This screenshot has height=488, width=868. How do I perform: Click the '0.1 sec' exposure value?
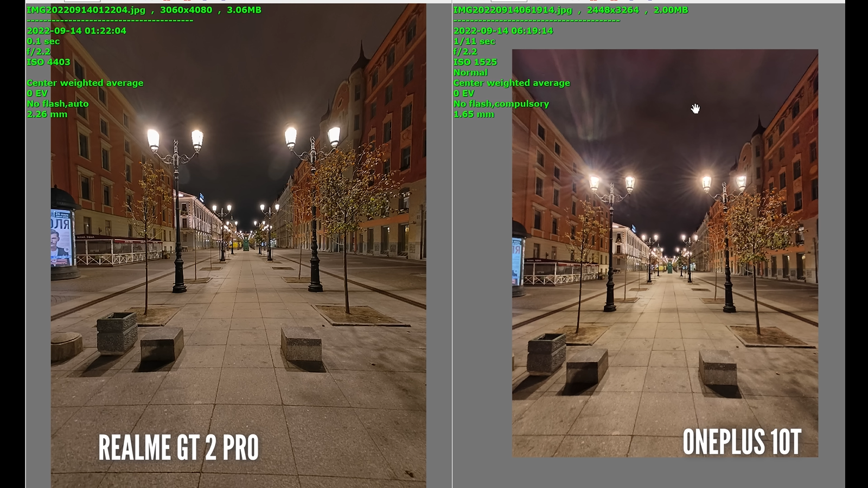[x=43, y=41]
